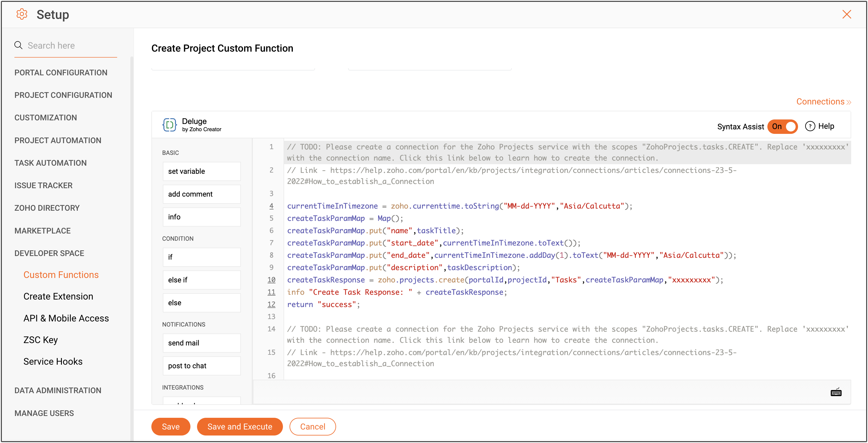This screenshot has width=868, height=443.
Task: Open the Help question-mark icon
Action: coord(810,126)
